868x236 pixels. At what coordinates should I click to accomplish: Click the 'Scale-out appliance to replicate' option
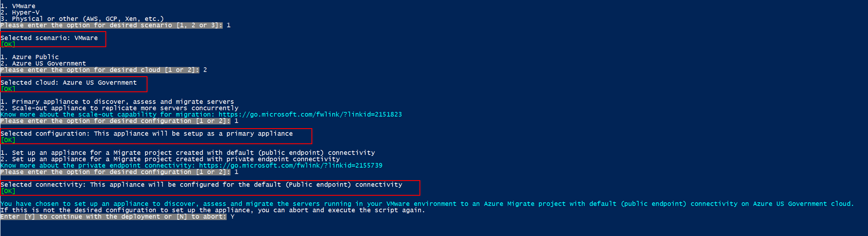119,108
